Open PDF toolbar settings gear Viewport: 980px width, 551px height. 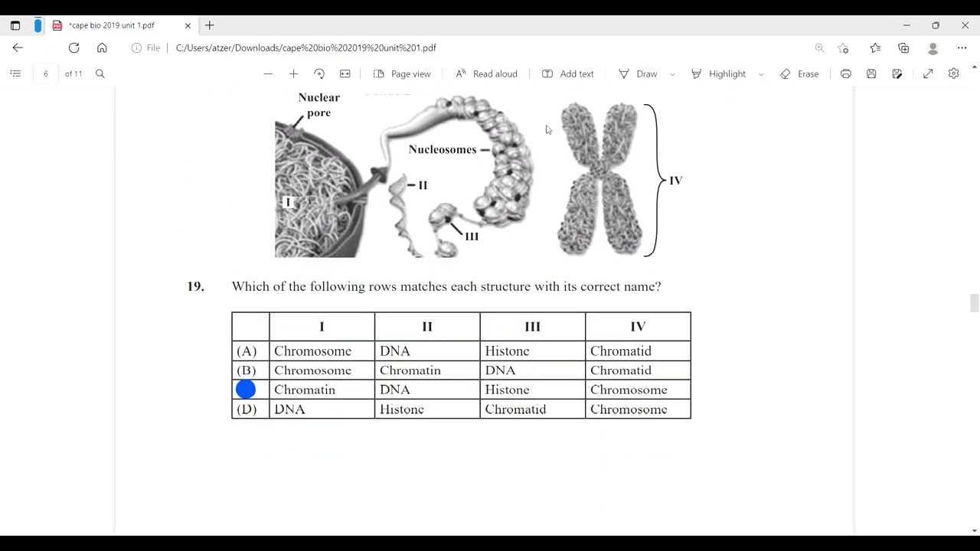point(953,73)
